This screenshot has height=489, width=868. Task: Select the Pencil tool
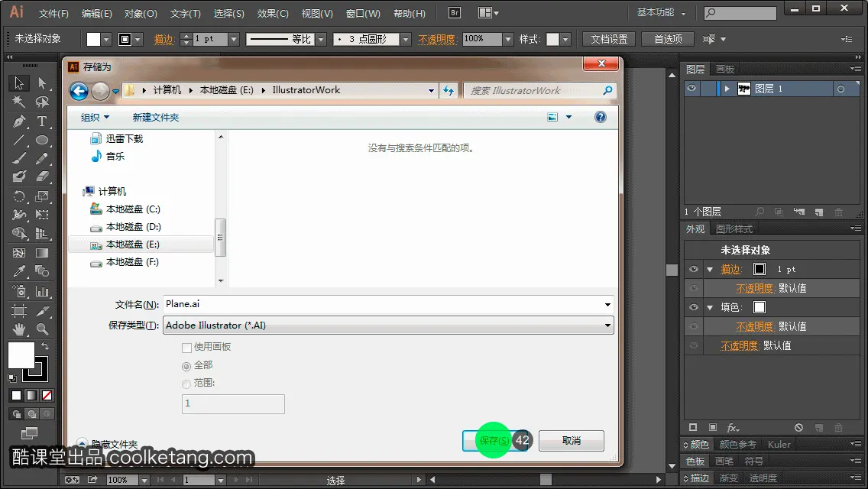click(x=42, y=158)
